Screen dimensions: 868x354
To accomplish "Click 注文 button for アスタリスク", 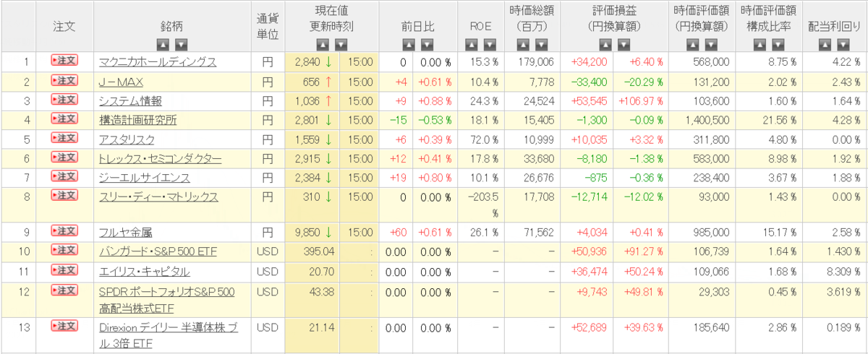I will 64,137.
